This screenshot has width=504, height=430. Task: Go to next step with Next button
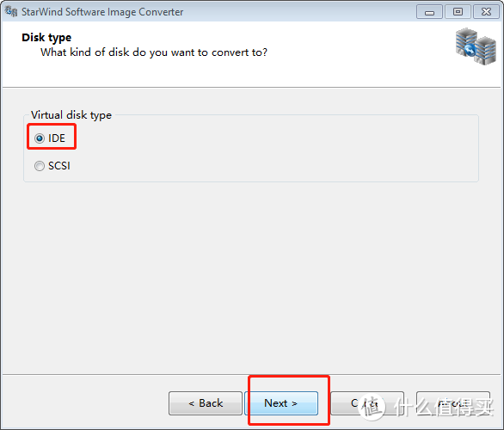click(281, 403)
